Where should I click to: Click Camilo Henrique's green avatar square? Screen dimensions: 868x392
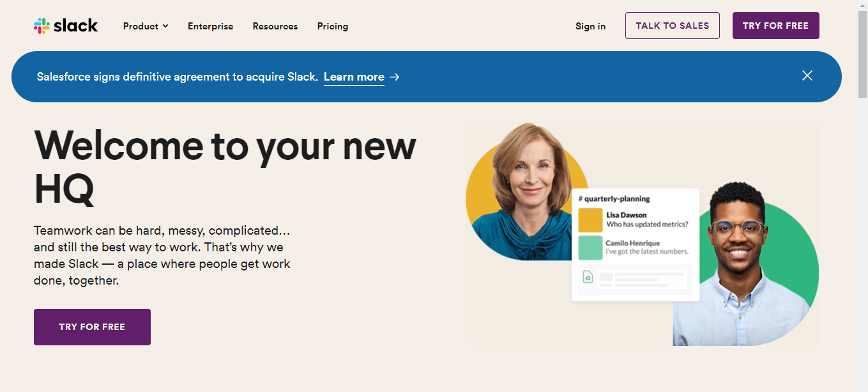[590, 248]
